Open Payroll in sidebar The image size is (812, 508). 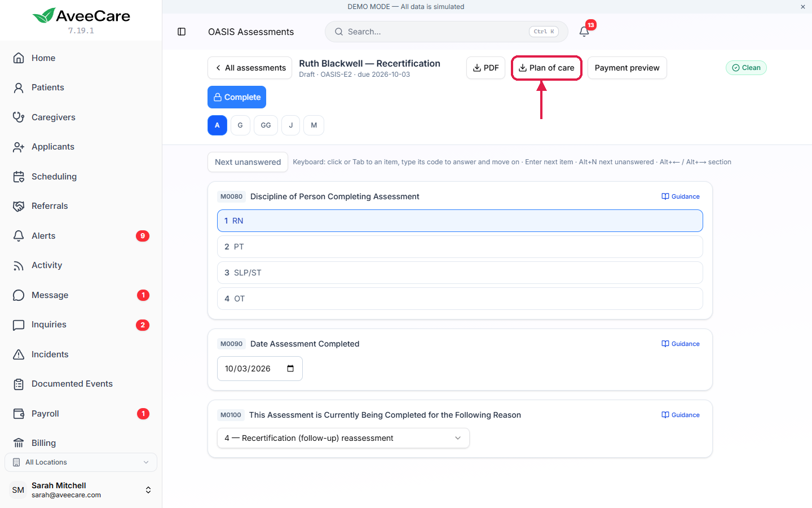pos(81,414)
